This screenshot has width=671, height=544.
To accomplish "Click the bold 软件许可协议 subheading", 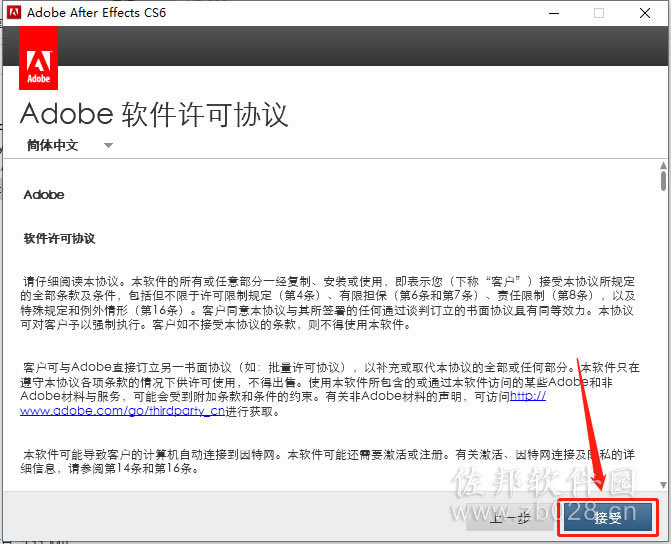I will point(59,238).
